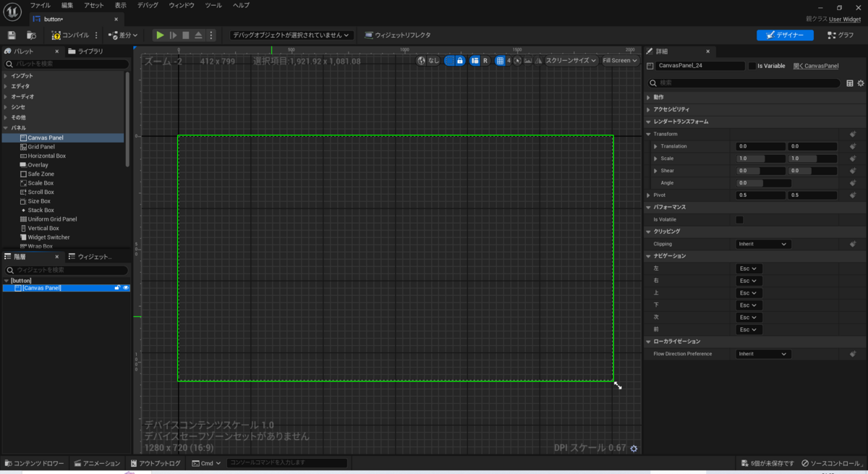The image size is (868, 474).
Task: Click the zoom-to-fit icon in viewport toolbar
Action: pos(518,61)
